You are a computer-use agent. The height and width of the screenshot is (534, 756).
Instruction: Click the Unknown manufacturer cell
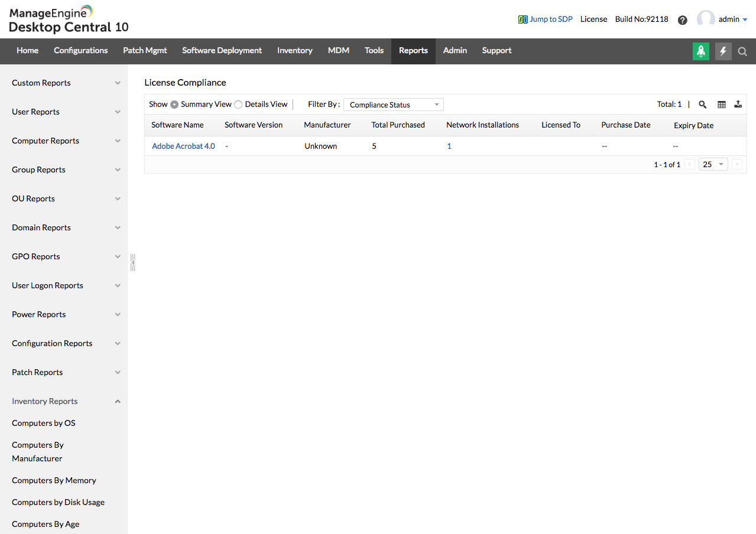point(321,146)
